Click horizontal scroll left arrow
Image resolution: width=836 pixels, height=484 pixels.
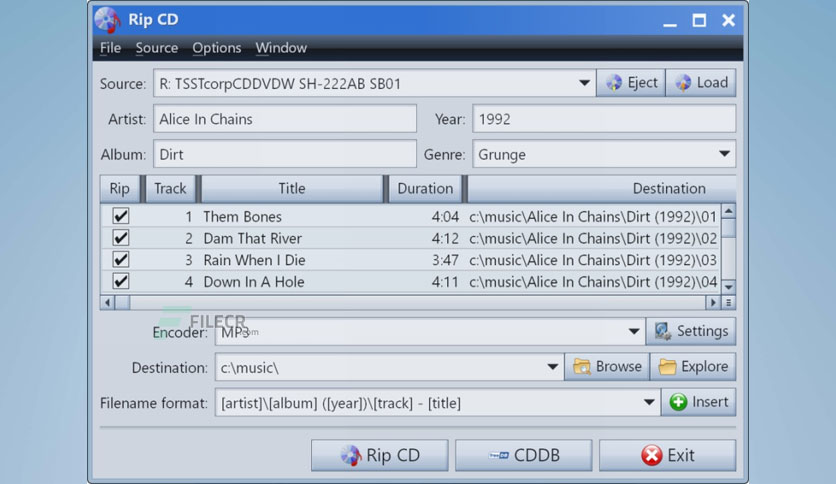(107, 303)
